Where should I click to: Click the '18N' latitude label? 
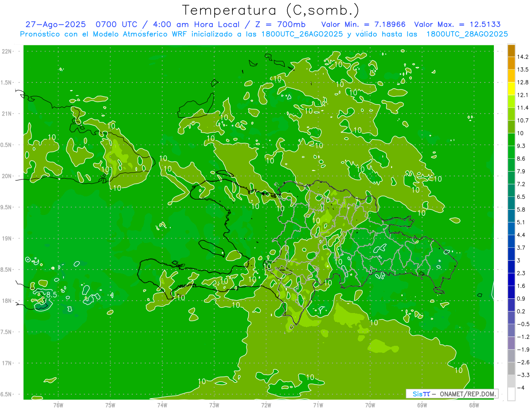click(x=7, y=301)
